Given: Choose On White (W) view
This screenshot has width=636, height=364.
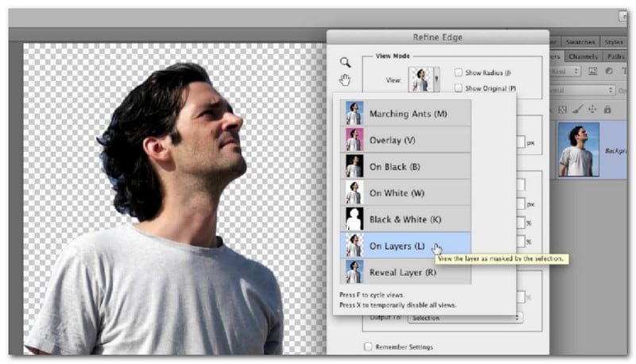Looking at the screenshot, I should click(x=405, y=192).
